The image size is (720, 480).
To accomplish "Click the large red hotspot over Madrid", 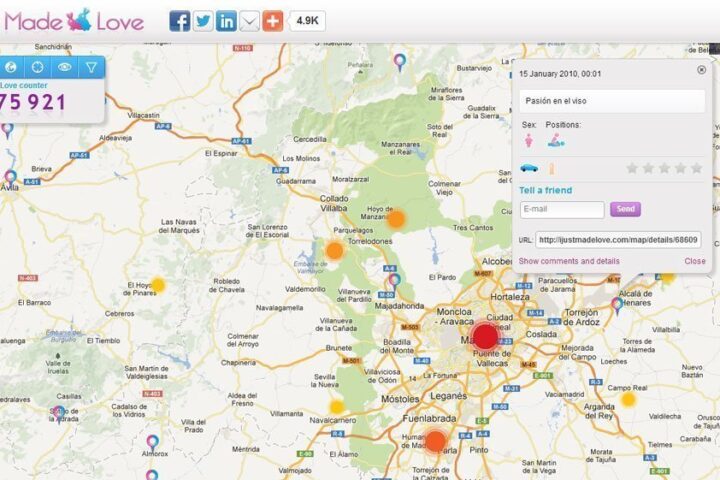I will point(485,337).
